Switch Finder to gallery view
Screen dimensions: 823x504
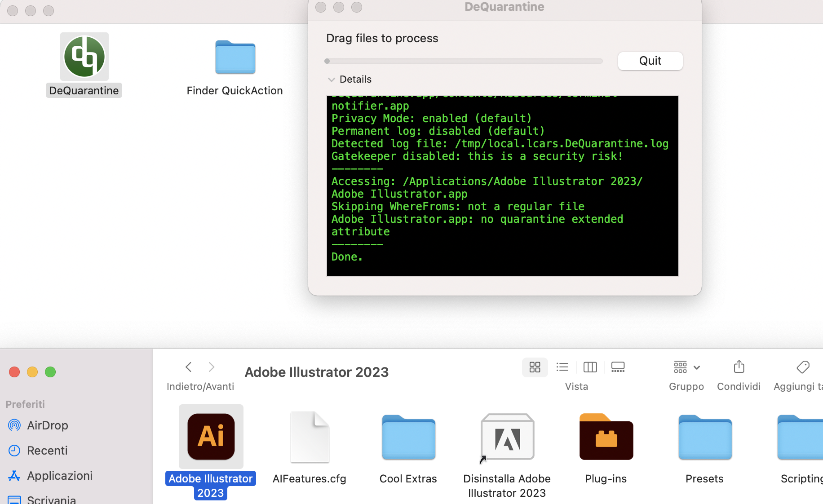pyautogui.click(x=618, y=367)
